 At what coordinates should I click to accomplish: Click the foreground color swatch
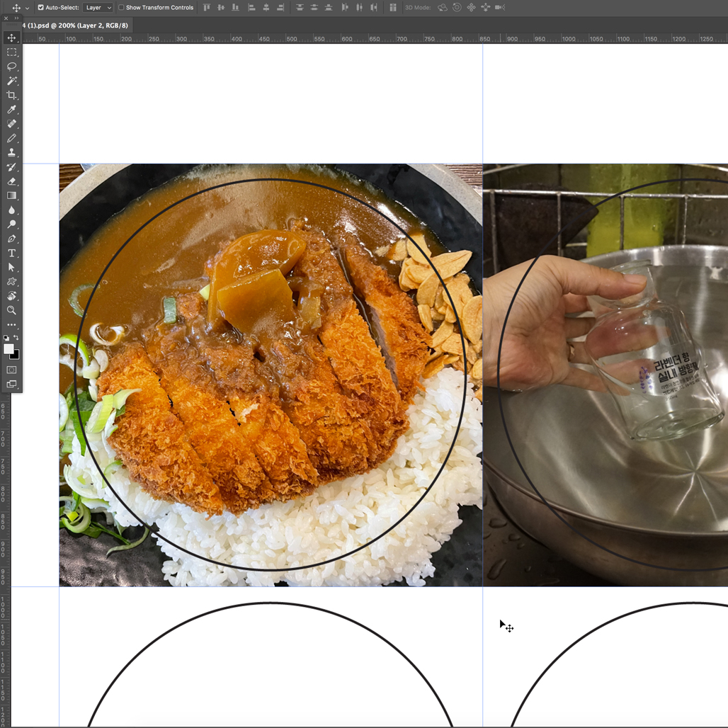[8, 349]
